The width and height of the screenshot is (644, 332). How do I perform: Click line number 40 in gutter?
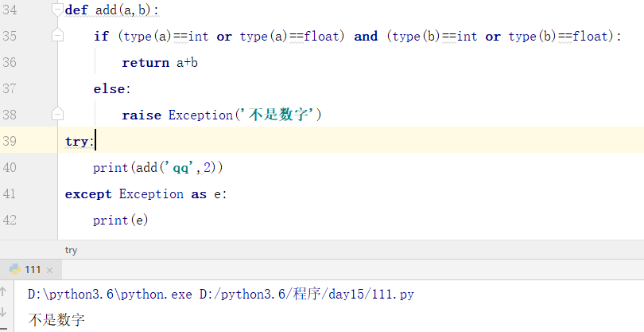10,167
